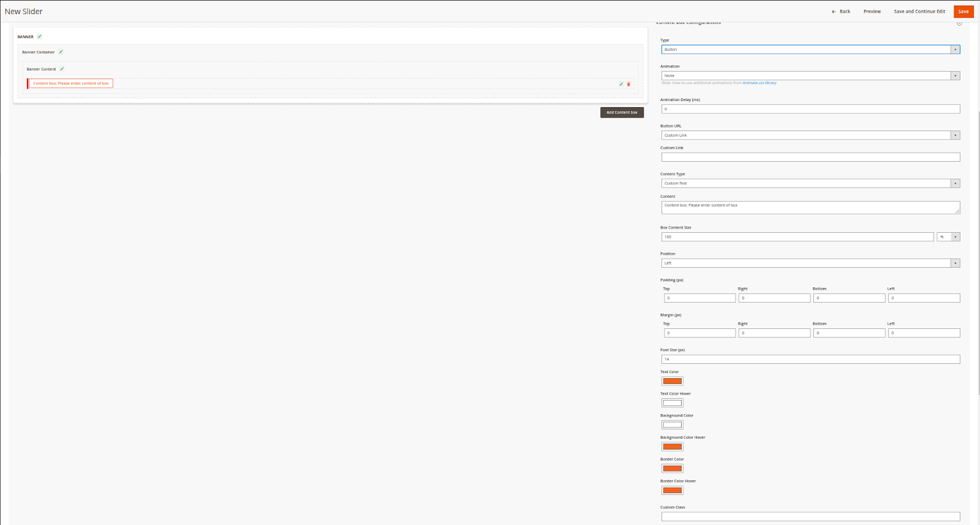Select the red content box placeholder

70,83
